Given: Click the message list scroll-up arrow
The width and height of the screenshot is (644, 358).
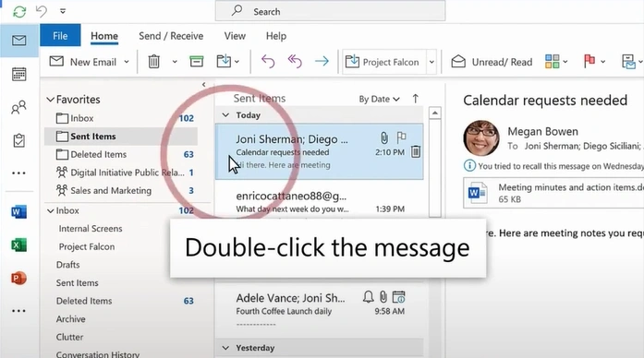Looking at the screenshot, I should pos(435,113).
